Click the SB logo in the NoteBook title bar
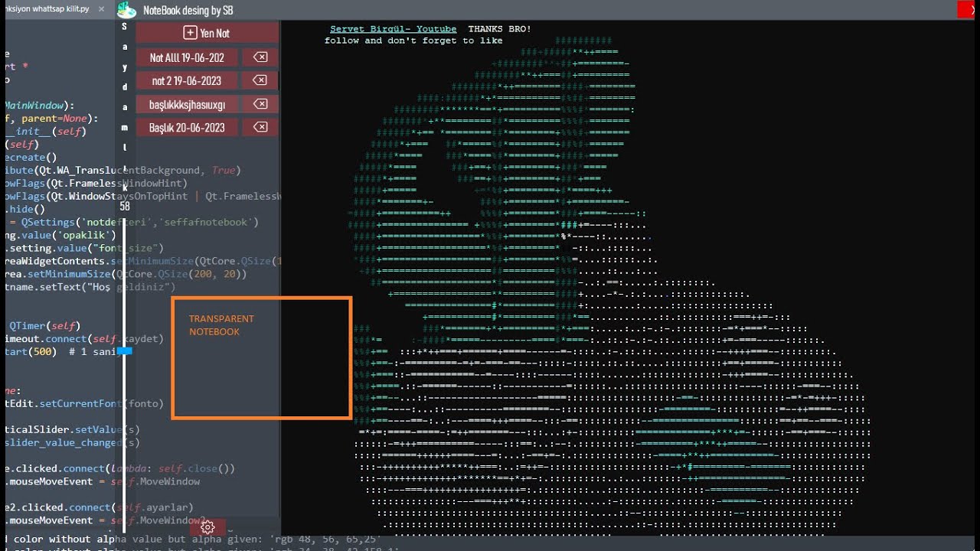 click(126, 9)
